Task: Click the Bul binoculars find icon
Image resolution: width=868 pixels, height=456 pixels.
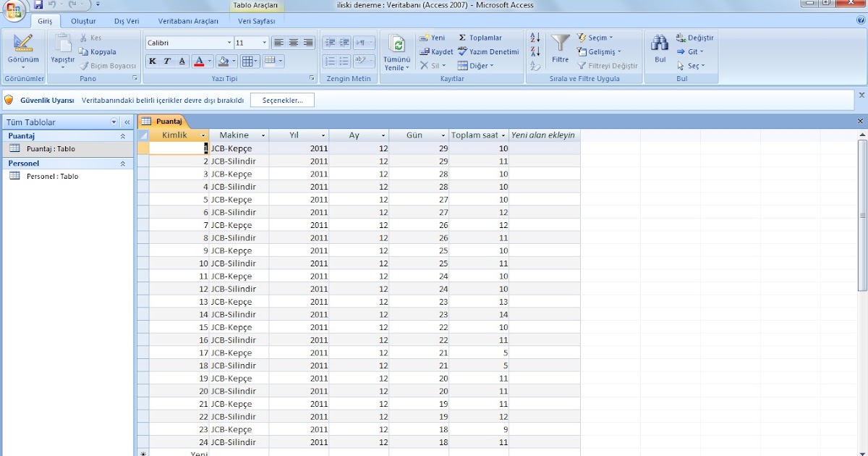Action: click(660, 43)
